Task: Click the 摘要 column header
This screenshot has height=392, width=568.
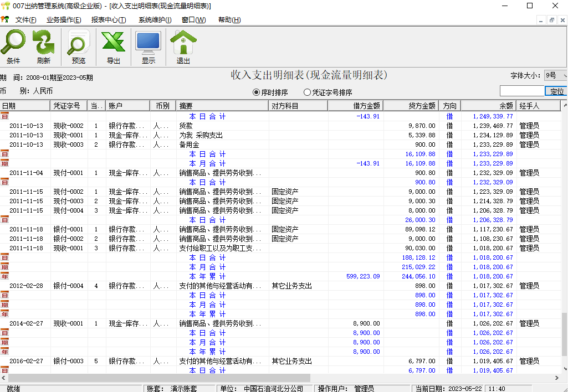Action: 222,105
